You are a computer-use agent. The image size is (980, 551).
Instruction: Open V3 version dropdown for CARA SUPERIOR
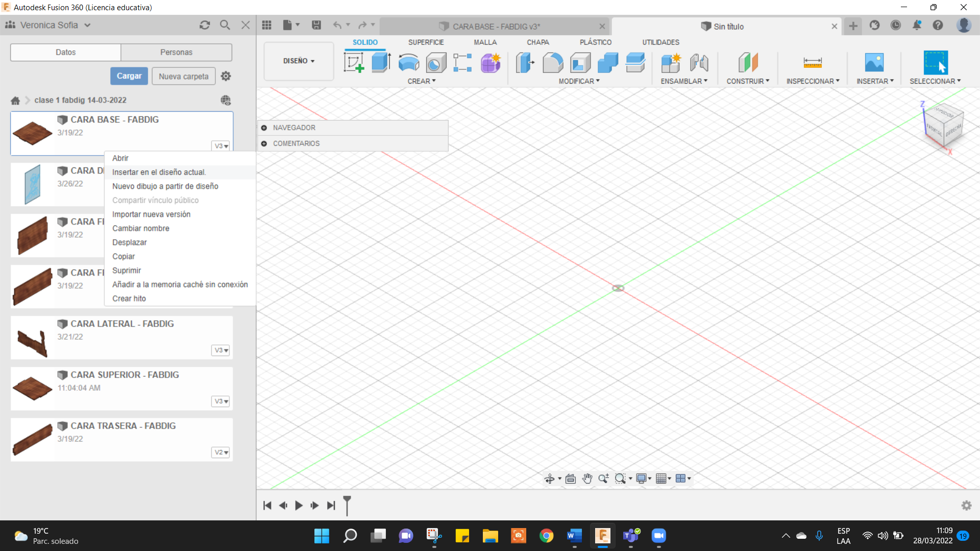(220, 402)
